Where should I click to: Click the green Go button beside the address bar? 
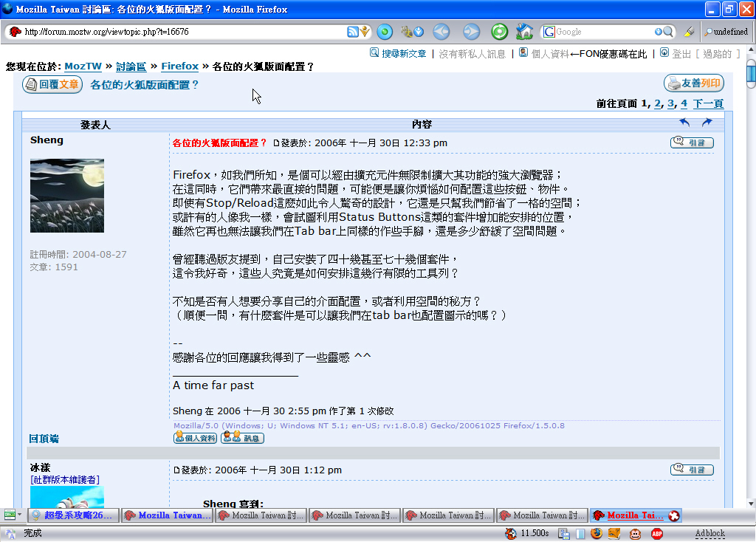point(384,32)
